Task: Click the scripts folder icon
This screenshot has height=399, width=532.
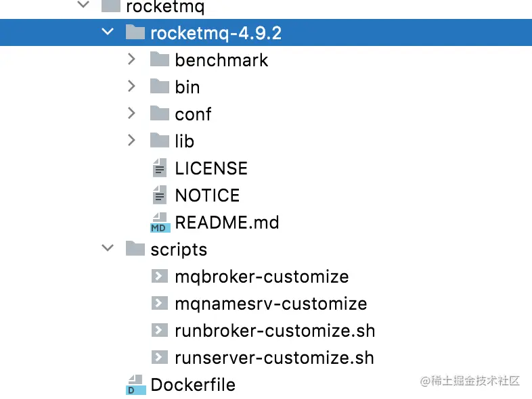Action: 135,248
